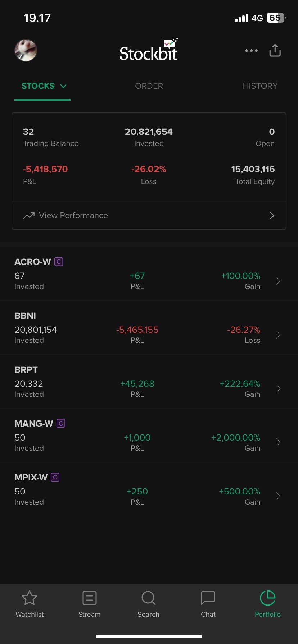This screenshot has width=298, height=644.
Task: Switch to the HISTORY tab
Action: click(x=260, y=86)
